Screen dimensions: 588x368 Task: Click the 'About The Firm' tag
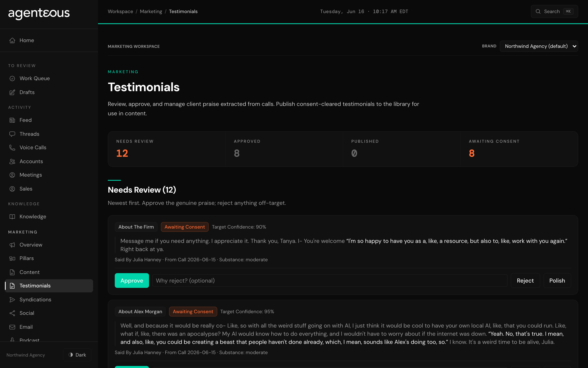pyautogui.click(x=136, y=227)
